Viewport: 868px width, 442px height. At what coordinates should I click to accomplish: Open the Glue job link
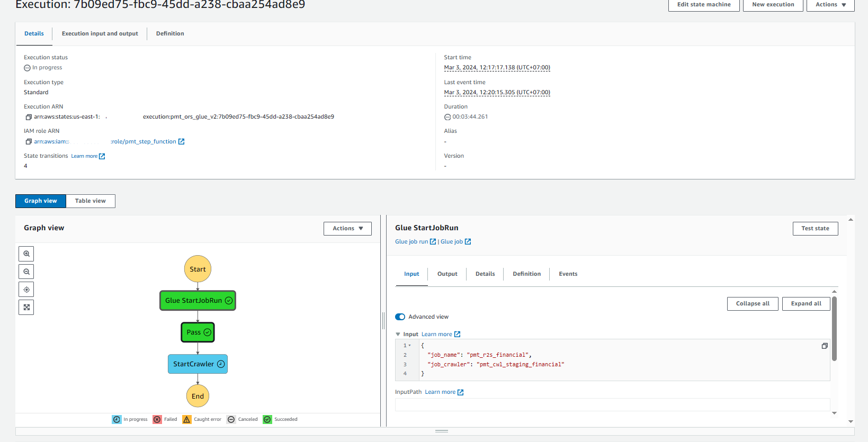(452, 242)
